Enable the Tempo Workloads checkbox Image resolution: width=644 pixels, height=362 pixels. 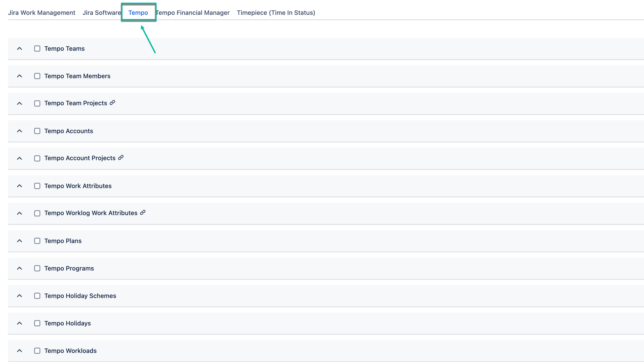tap(37, 350)
